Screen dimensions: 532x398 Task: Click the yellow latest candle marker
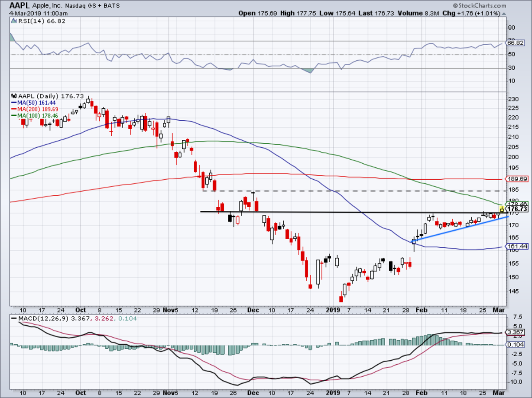(x=502, y=209)
